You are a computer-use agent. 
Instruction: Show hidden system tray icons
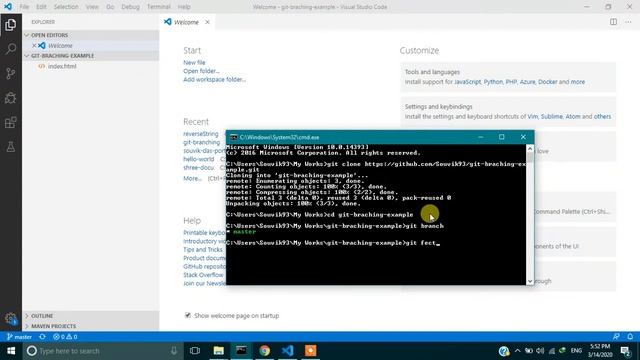tap(518, 351)
